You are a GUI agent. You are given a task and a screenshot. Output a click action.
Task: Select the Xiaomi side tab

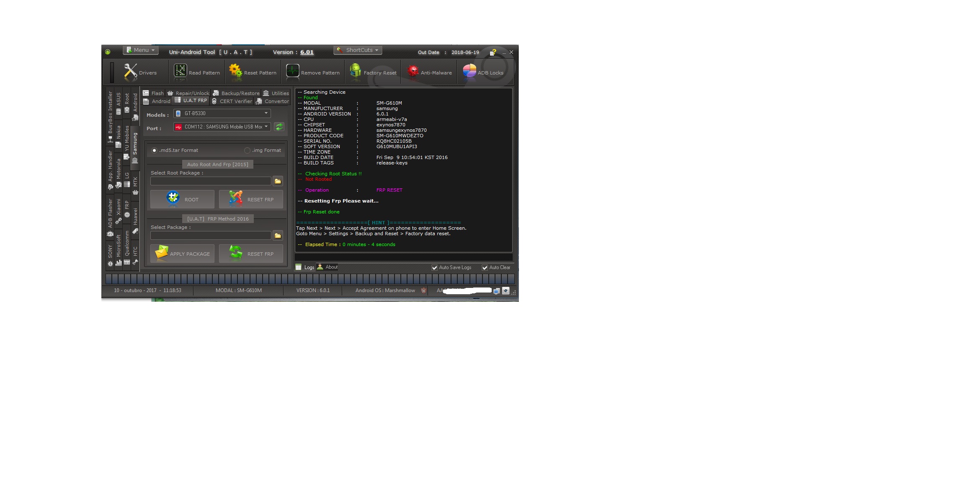(x=119, y=211)
